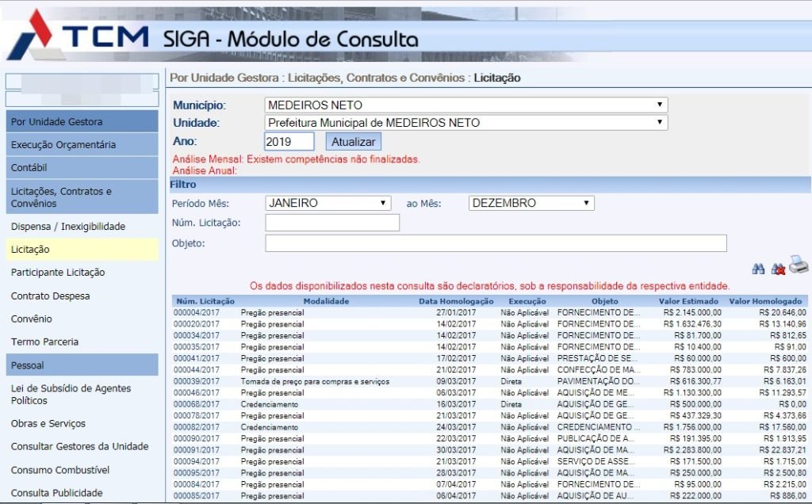Go to Participante Licitação

pos(58,273)
